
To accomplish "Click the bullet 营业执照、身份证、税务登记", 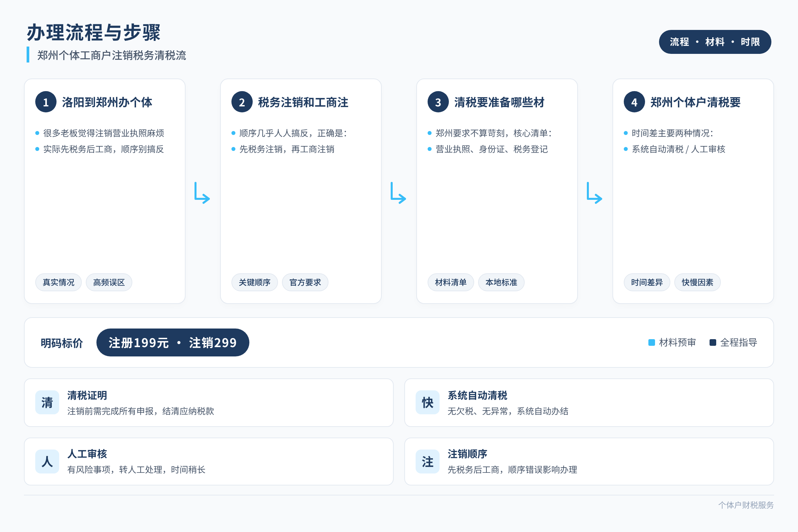I will pyautogui.click(x=492, y=149).
